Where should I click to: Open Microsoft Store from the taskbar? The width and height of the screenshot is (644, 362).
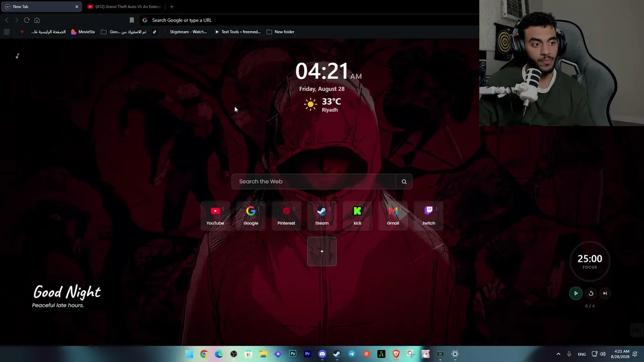point(248,354)
